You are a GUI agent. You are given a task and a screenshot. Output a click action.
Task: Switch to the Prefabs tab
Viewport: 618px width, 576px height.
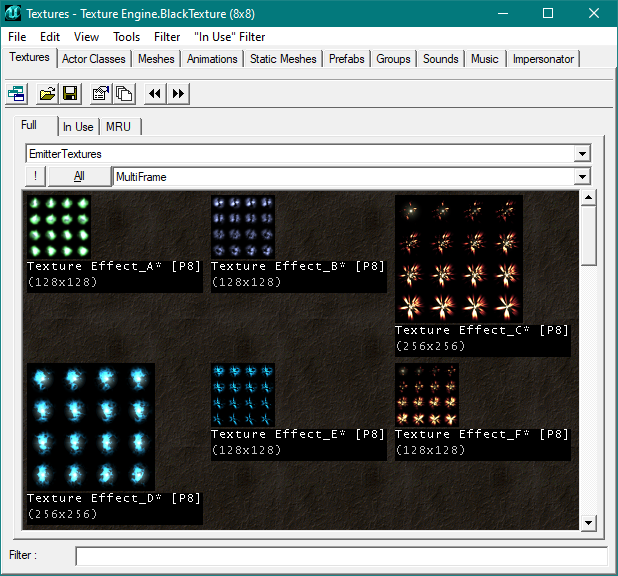[347, 59]
